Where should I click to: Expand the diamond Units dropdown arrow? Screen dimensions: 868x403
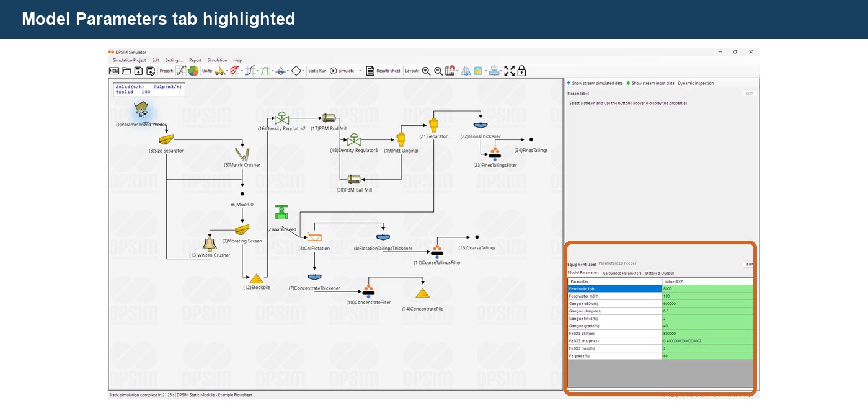(304, 71)
